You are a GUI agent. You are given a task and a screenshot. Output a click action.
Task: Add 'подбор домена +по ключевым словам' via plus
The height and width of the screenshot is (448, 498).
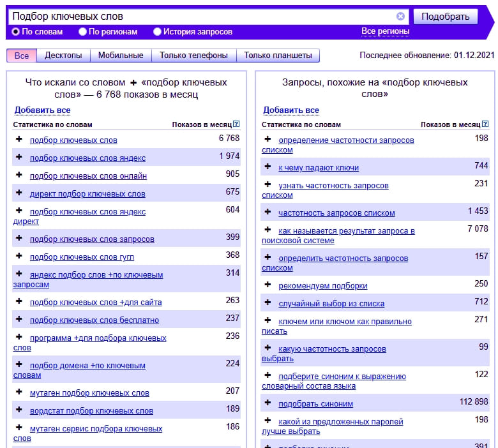click(19, 364)
